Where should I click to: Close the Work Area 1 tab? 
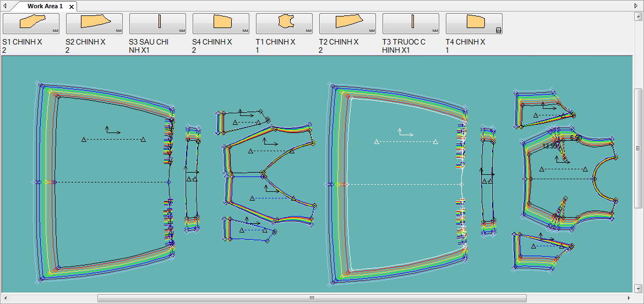click(72, 7)
